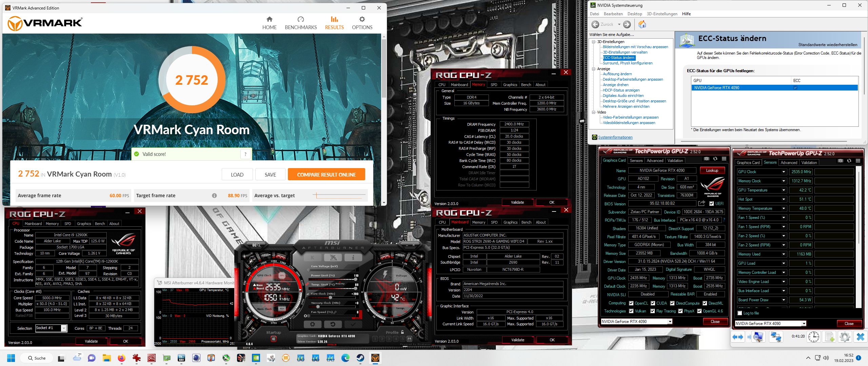Open the Memory Clock sensor dropdown
Image resolution: width=868 pixels, height=366 pixels.
coord(784,181)
